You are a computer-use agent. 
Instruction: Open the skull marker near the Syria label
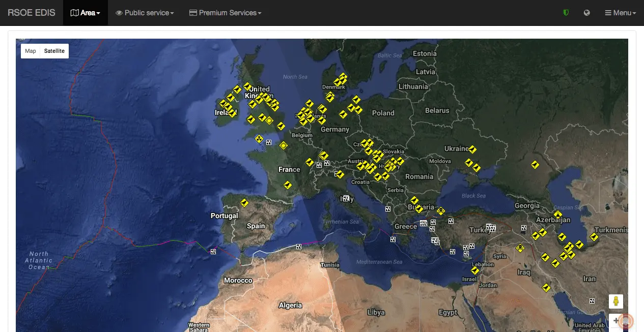(x=520, y=248)
